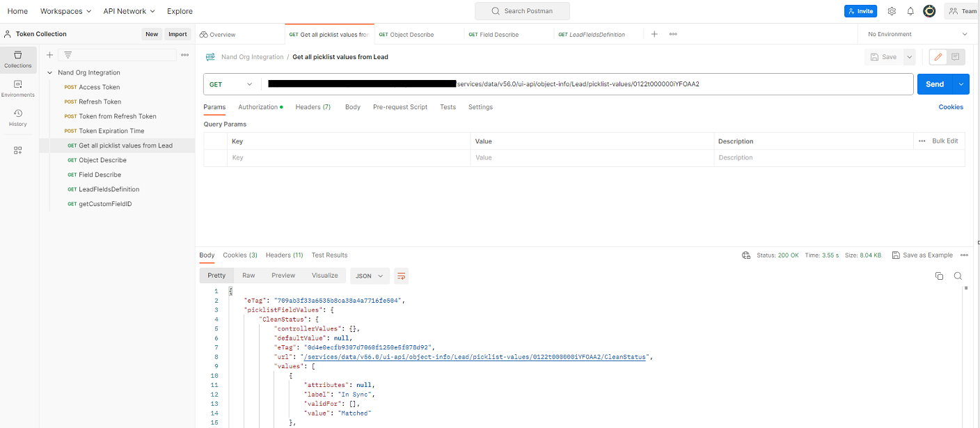Click the Send button
This screenshot has width=980, height=428.
[935, 84]
